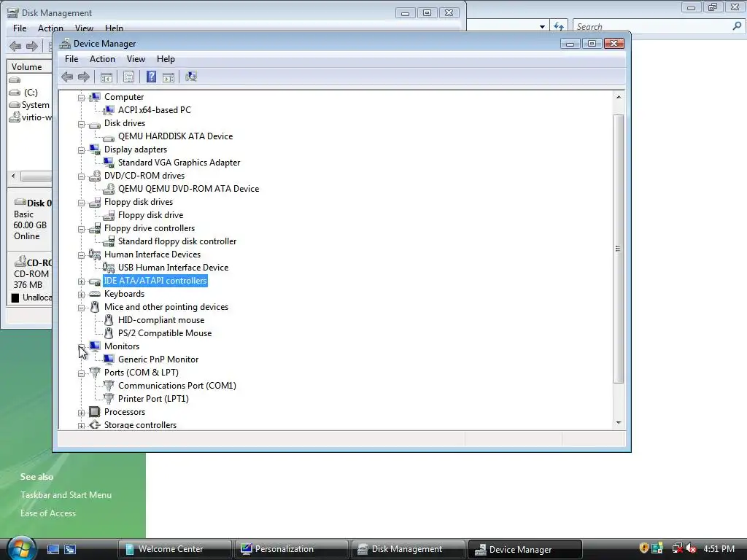Click Scan for hardware changes toolbar icon
The width and height of the screenshot is (747, 560).
[191, 77]
